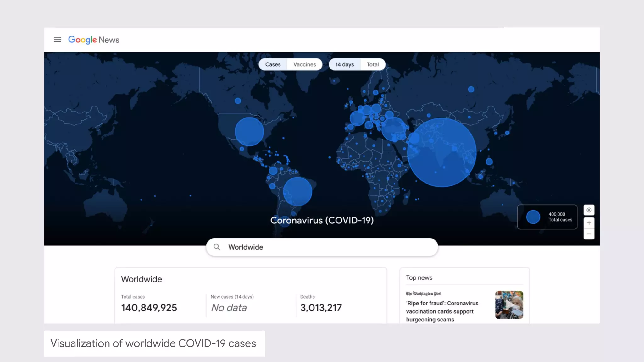Play the news article video thumbnail
The width and height of the screenshot is (644, 362).
click(509, 305)
